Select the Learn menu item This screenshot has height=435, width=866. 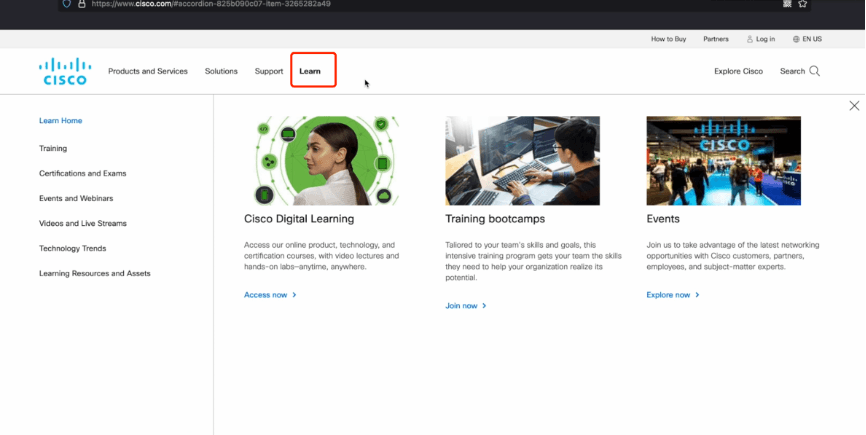click(x=310, y=71)
